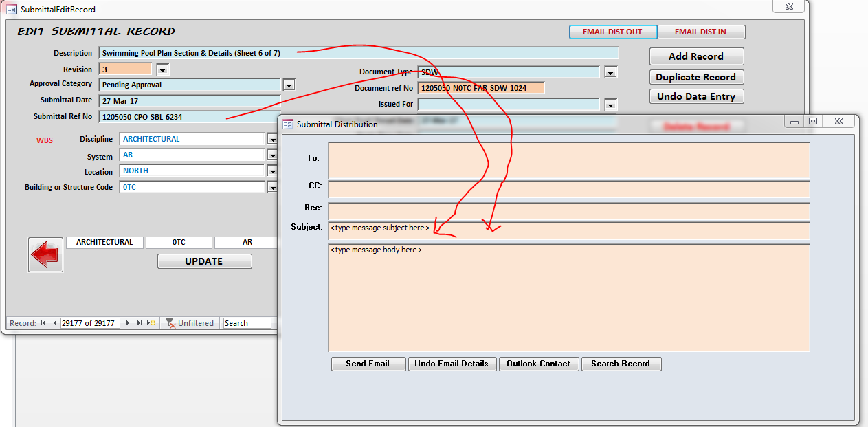Click the 0TC box above UPDATE
The height and width of the screenshot is (427, 868).
click(179, 243)
